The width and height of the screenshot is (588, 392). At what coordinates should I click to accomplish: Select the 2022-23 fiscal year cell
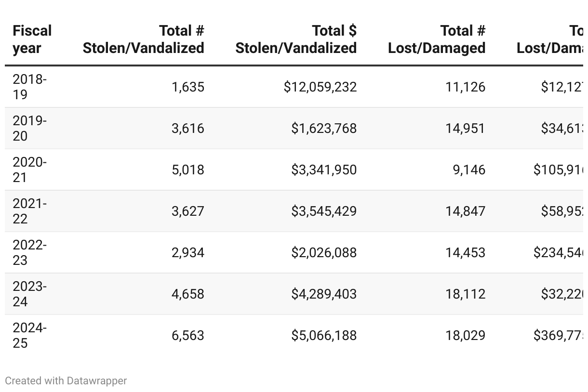tap(30, 252)
